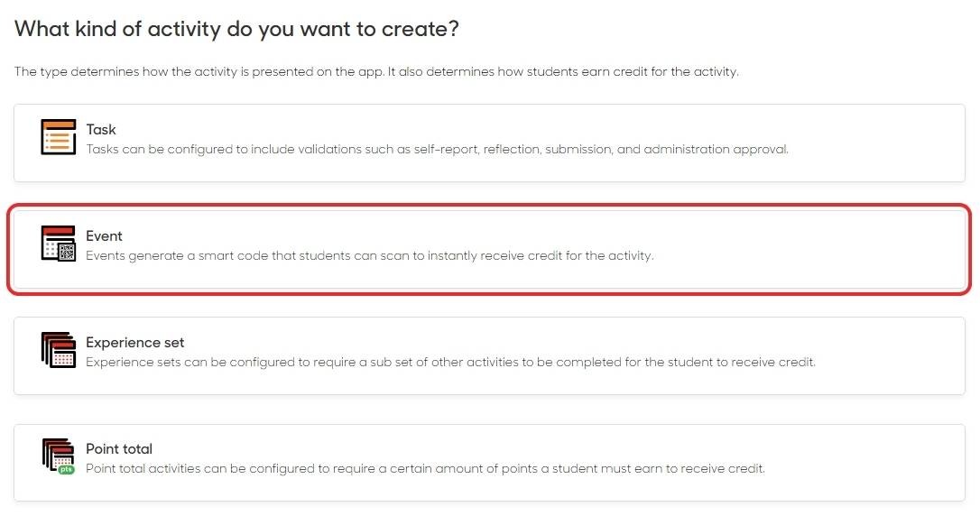Click the Event smart code description text
Image resolution: width=980 pixels, height=525 pixels.
pos(369,255)
